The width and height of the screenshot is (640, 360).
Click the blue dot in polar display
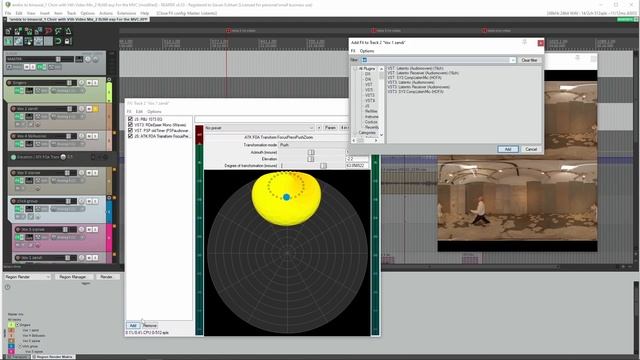(287, 197)
